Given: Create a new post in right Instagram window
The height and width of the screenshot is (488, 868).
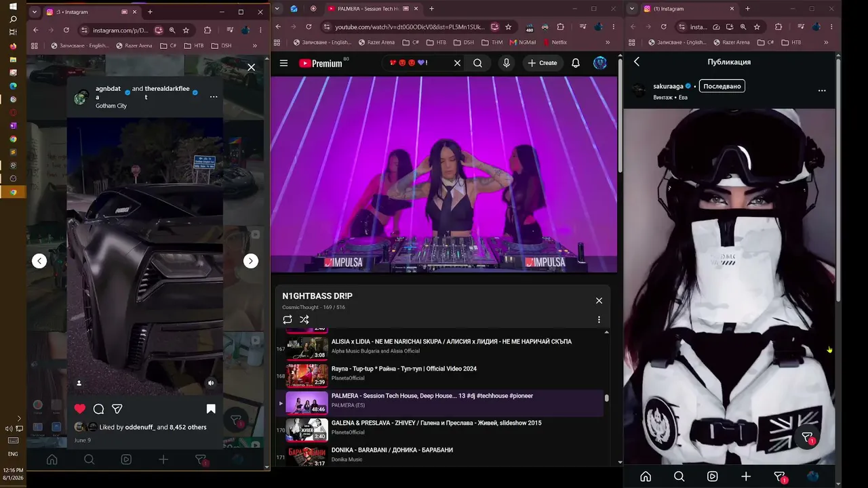Looking at the screenshot, I should 746,476.
